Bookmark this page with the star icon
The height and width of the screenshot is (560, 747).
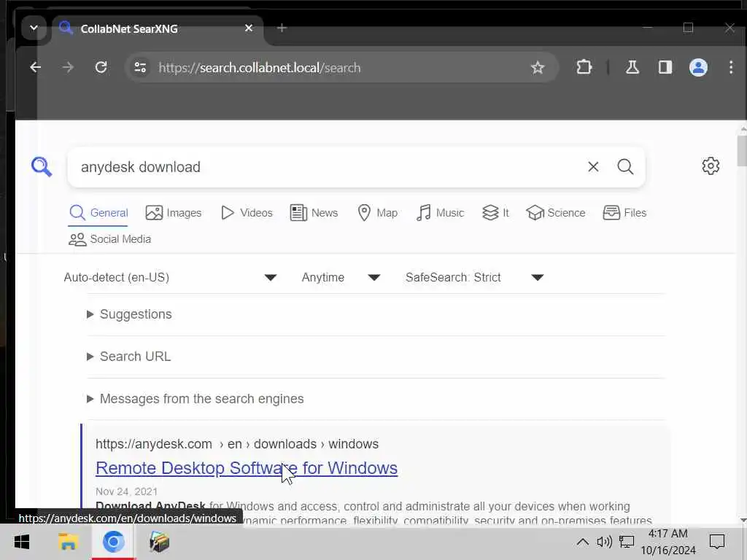[538, 68]
